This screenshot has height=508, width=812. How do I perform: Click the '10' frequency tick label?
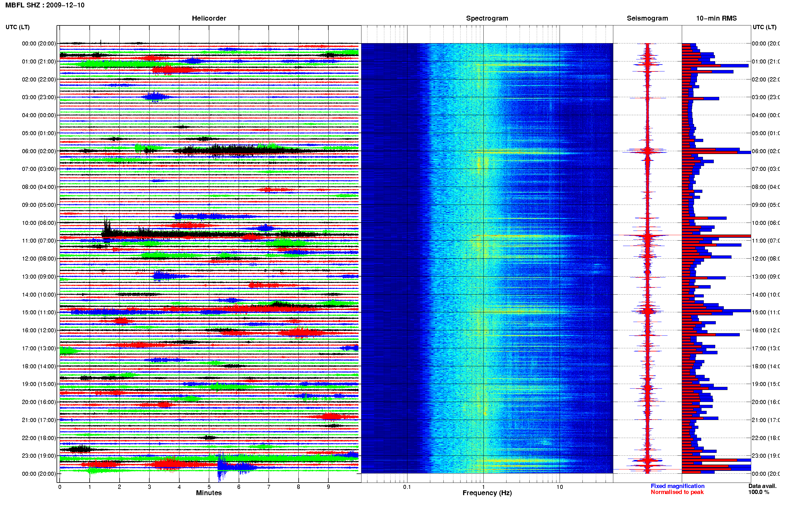(559, 487)
